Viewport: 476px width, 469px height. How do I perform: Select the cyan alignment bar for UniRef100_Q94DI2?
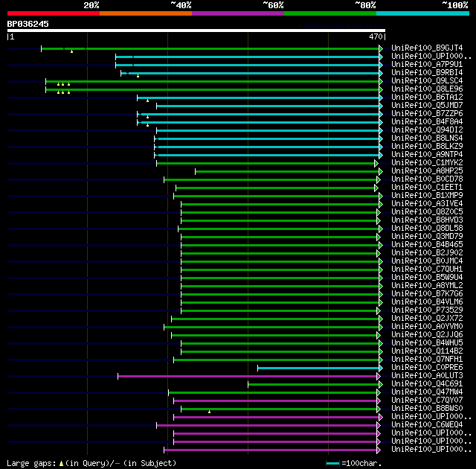coord(268,130)
